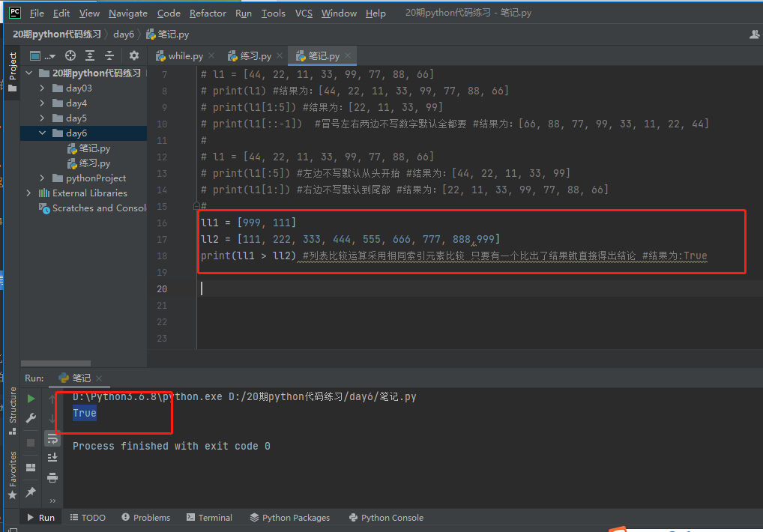Viewport: 763px width, 532px height.
Task: Open the Terminal tool window
Action: (x=209, y=518)
